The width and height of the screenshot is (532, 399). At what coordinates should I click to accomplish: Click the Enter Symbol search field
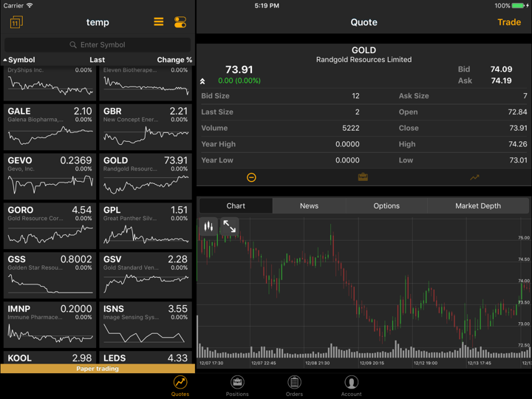click(98, 45)
